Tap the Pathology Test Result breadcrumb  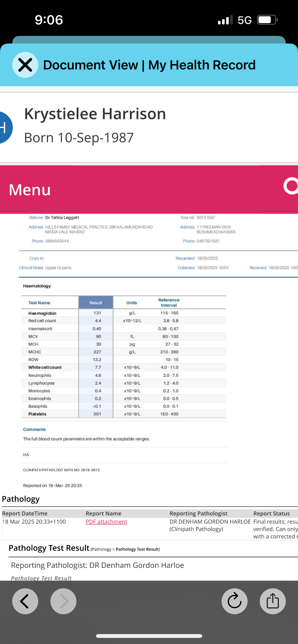[138, 549]
